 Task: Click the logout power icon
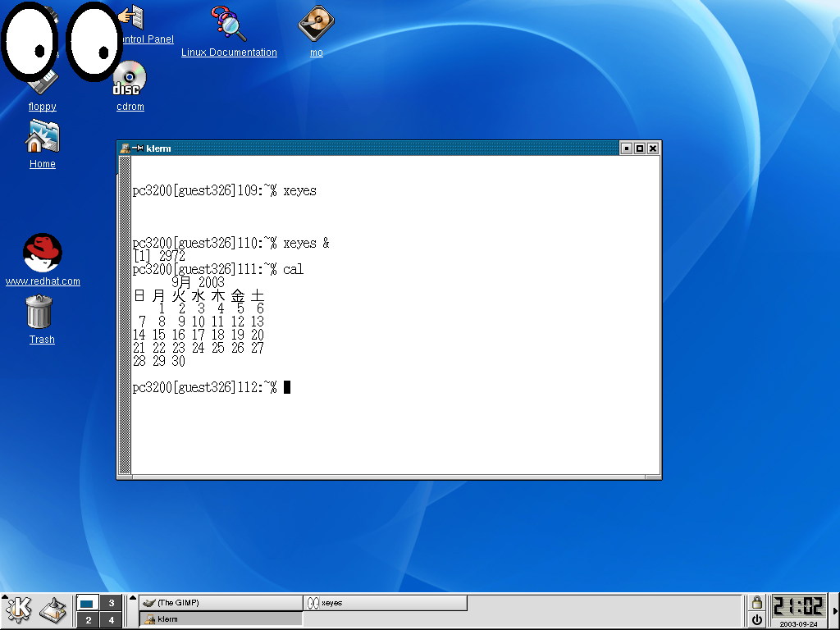point(756,620)
